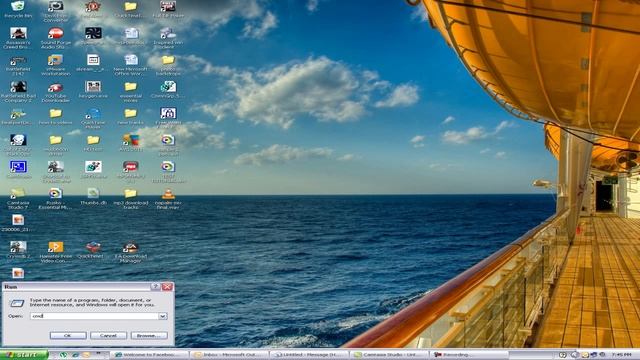Open VMware Workstation shortcut

click(x=56, y=65)
